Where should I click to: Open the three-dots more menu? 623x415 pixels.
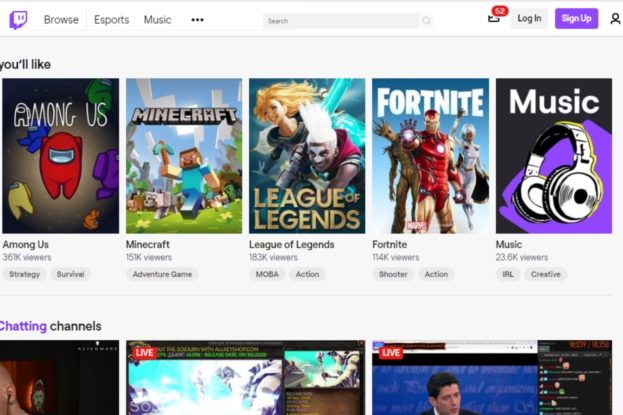pyautogui.click(x=197, y=20)
